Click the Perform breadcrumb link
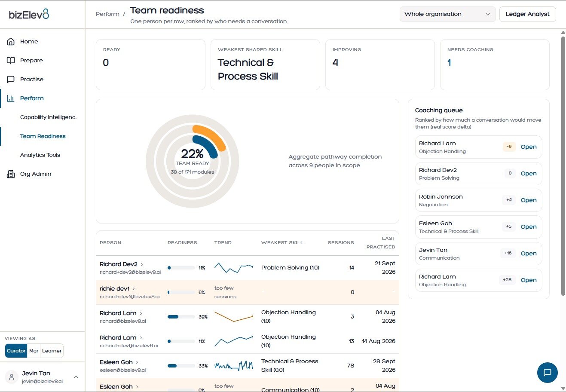566x392 pixels. tap(107, 14)
